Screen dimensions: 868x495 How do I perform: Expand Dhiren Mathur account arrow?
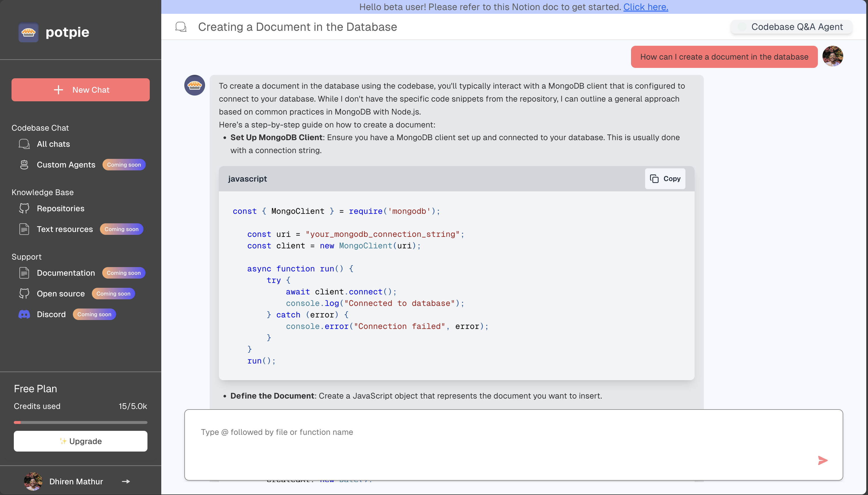126,481
